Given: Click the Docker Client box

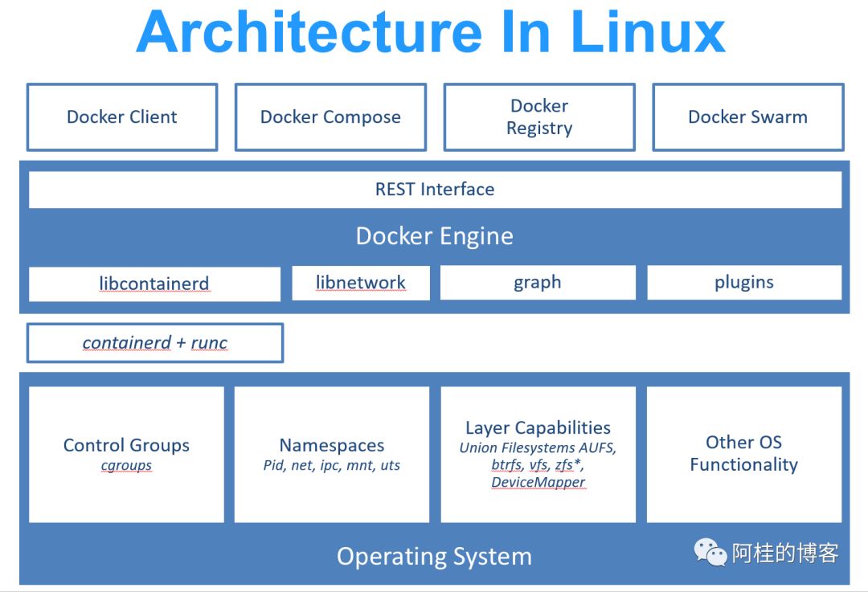Looking at the screenshot, I should (122, 117).
